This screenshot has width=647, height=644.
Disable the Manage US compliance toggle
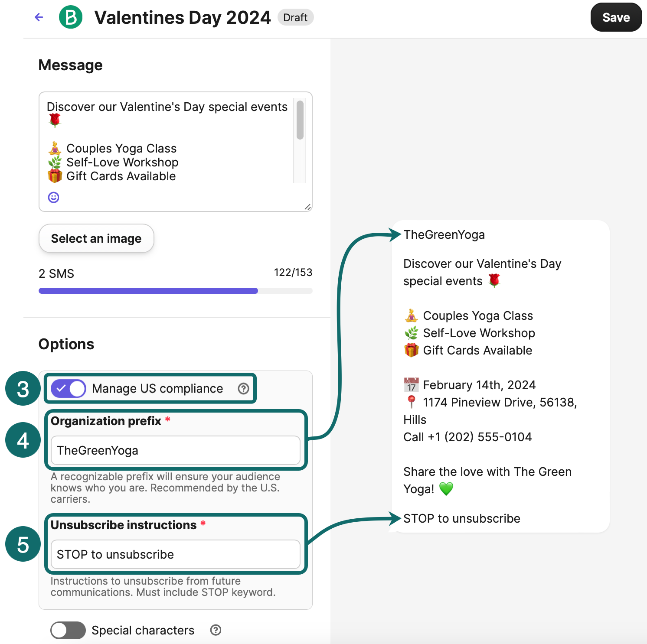68,388
